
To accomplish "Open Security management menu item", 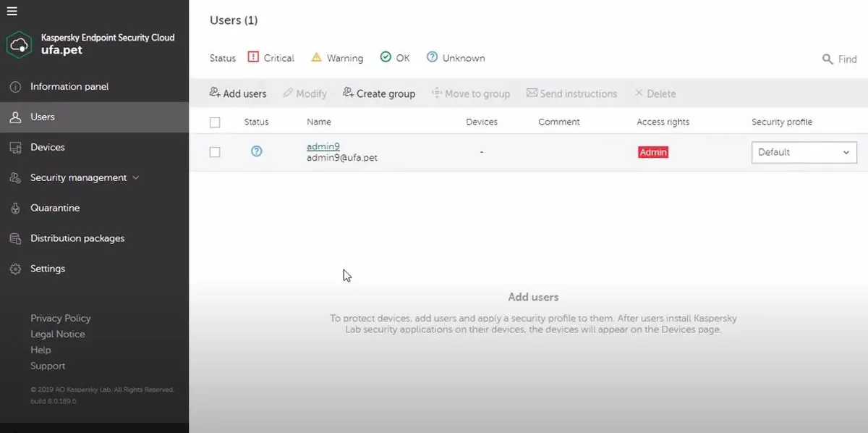I will [78, 178].
